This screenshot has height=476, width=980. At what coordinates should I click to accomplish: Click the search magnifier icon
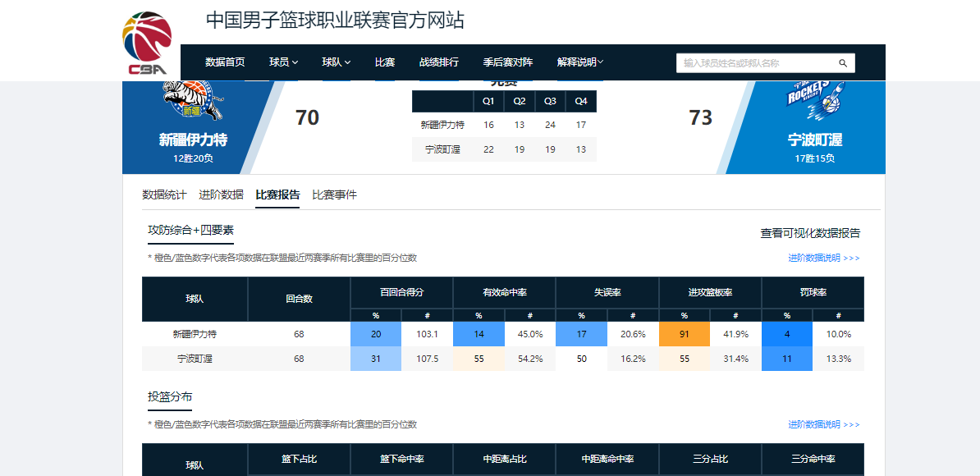(x=842, y=63)
